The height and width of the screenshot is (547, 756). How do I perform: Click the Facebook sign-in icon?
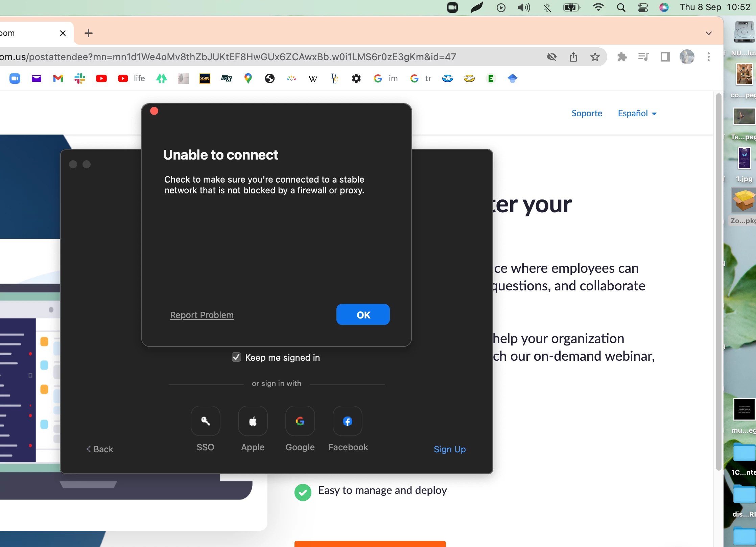point(347,421)
